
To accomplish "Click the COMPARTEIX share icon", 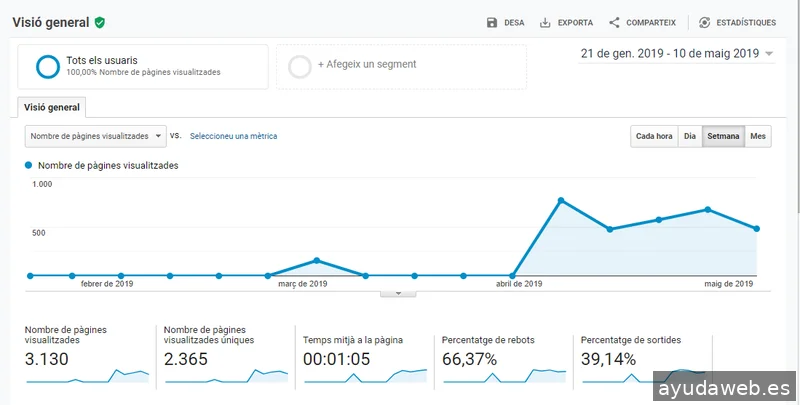I will (614, 22).
